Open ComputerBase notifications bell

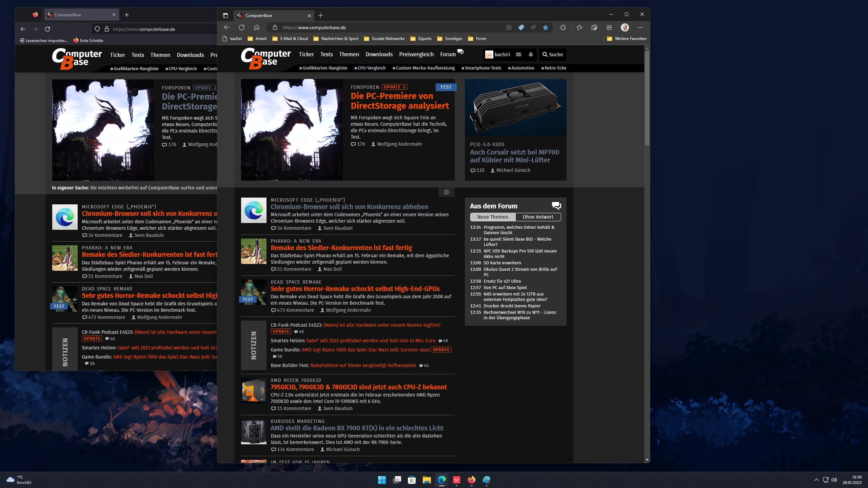pos(531,55)
